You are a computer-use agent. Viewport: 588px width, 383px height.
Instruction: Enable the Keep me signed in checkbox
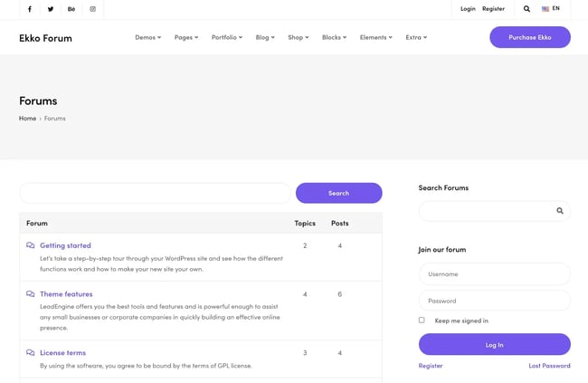click(x=422, y=320)
